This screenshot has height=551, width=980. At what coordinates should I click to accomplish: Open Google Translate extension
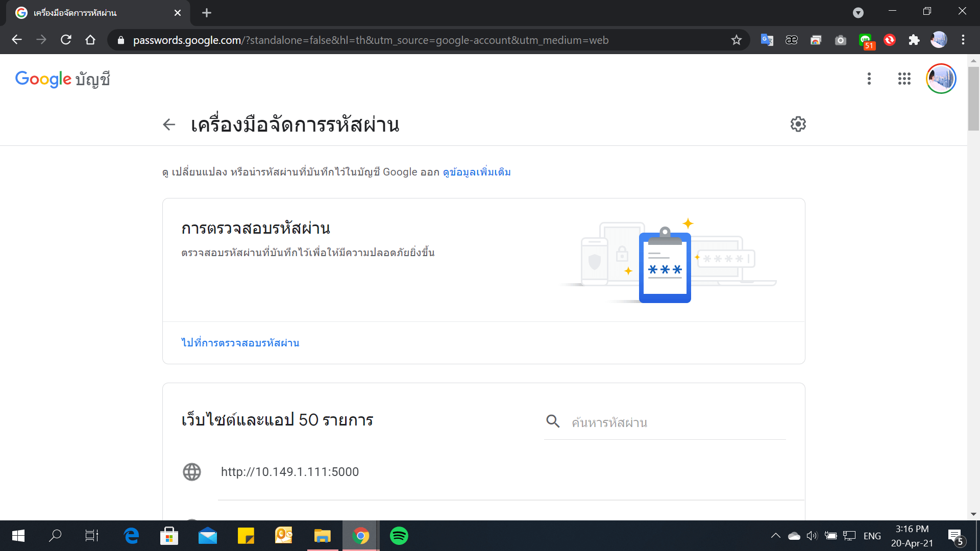pos(767,40)
